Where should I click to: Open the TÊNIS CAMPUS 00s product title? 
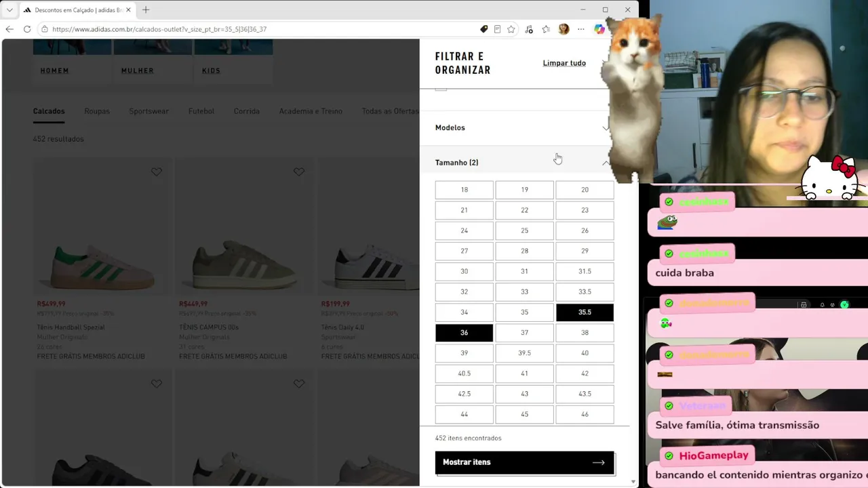[x=209, y=327]
